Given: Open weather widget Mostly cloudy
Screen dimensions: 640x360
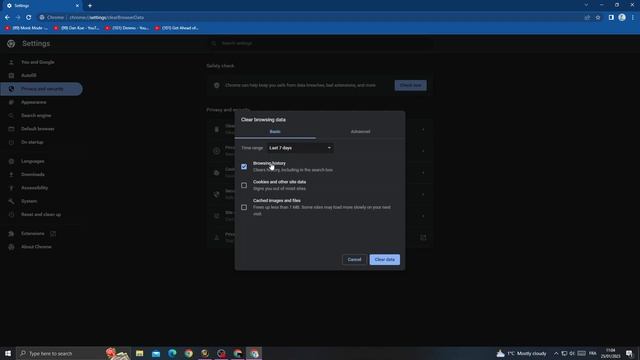Looking at the screenshot, I should pyautogui.click(x=521, y=353).
